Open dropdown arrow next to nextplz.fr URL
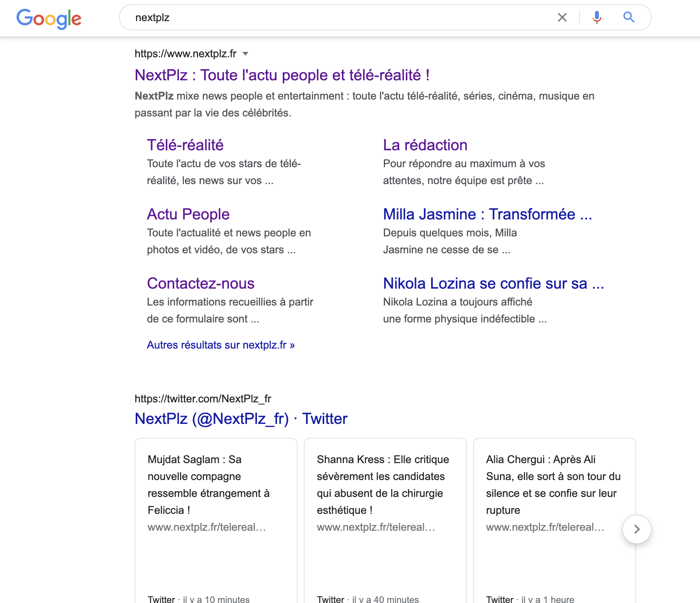 point(245,54)
